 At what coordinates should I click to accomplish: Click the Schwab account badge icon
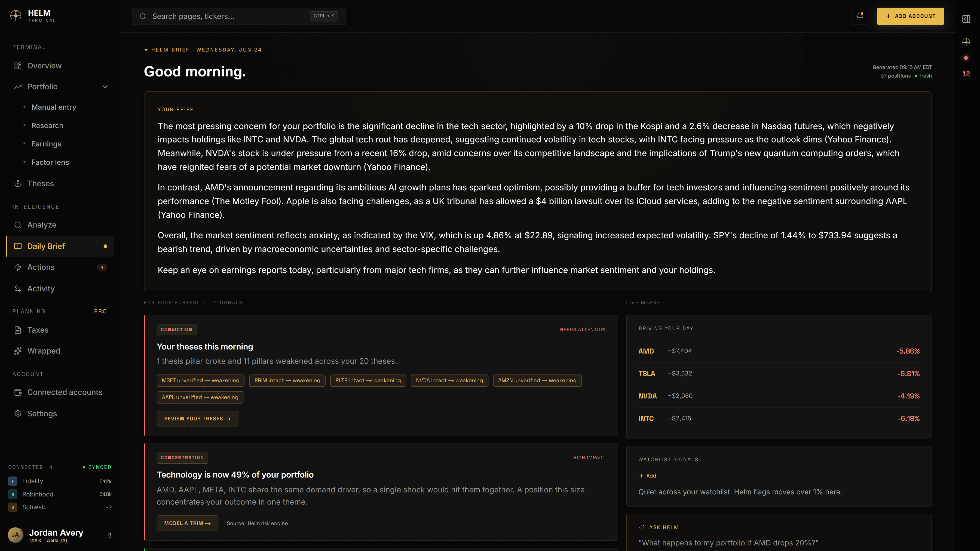[x=13, y=507]
